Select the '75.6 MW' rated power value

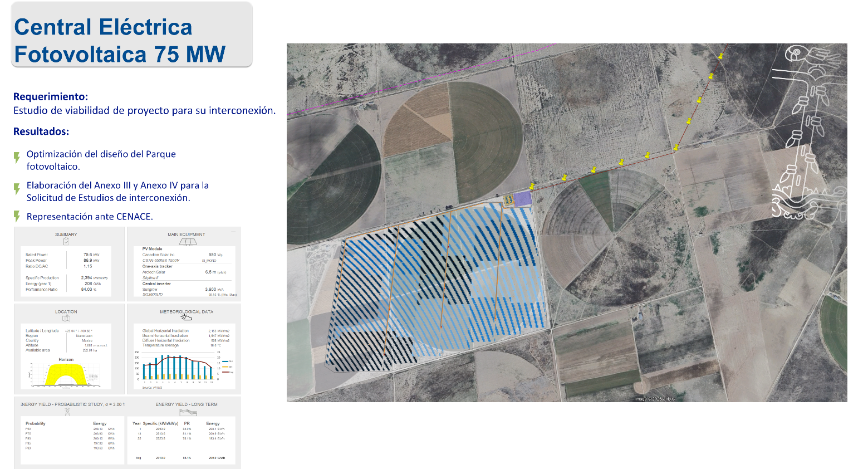pyautogui.click(x=91, y=255)
